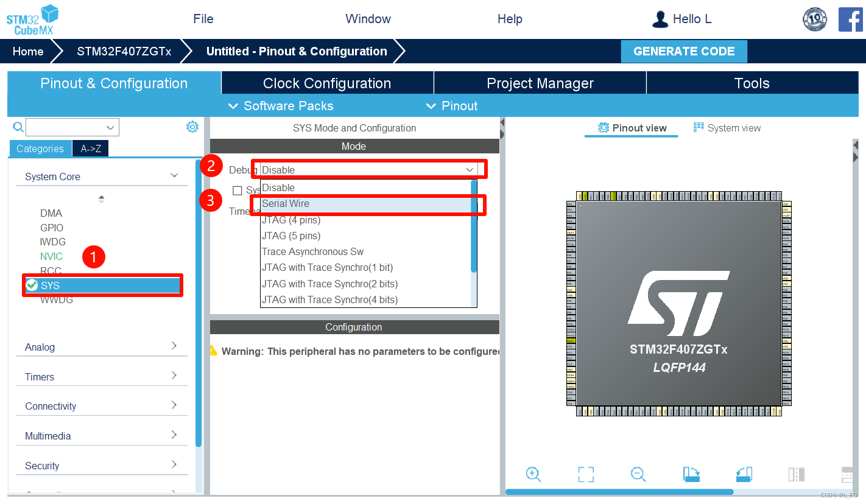The height and width of the screenshot is (504, 866).
Task: Switch to Clock Configuration tab
Action: coord(327,83)
